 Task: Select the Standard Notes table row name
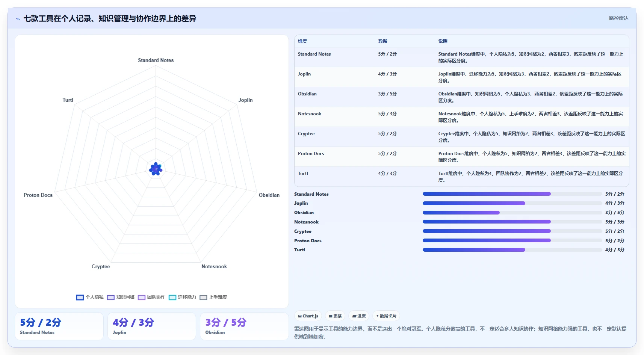(x=314, y=54)
